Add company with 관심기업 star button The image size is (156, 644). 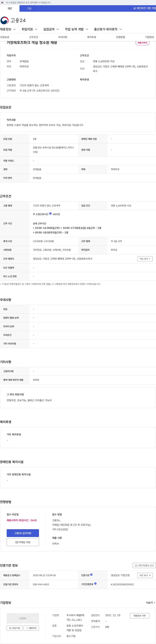14,628
